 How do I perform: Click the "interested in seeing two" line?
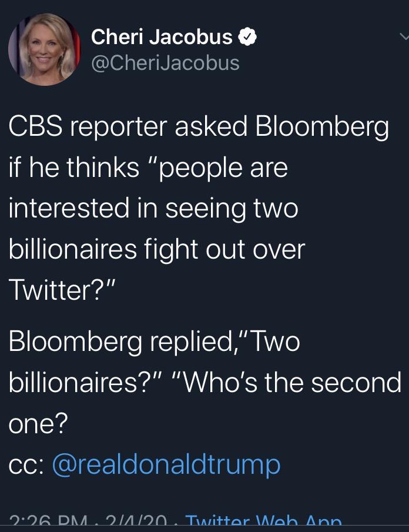point(153,209)
